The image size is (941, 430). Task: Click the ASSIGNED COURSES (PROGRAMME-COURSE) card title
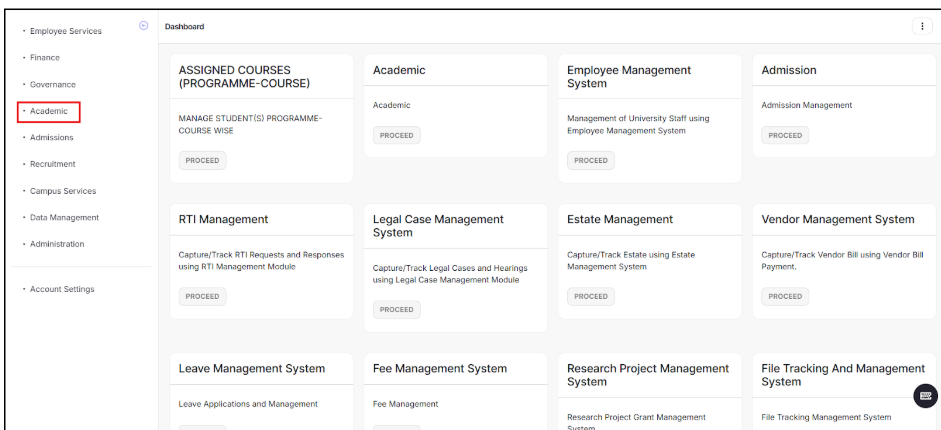tap(244, 77)
